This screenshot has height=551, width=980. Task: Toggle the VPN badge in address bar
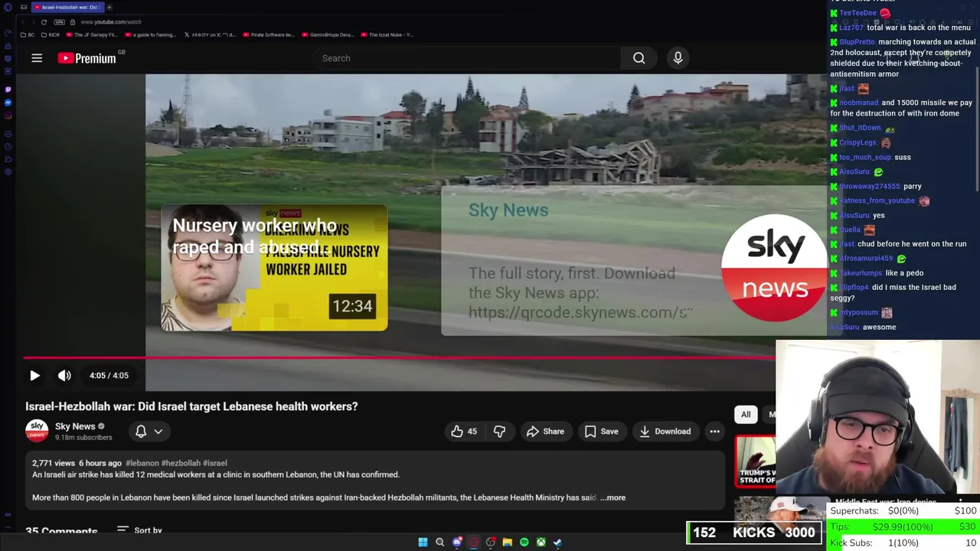point(59,21)
